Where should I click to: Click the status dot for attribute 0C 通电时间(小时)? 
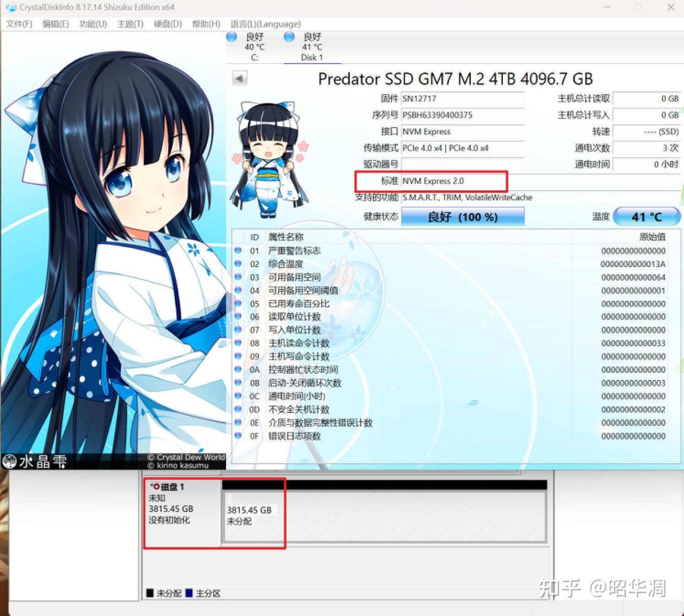(x=238, y=396)
